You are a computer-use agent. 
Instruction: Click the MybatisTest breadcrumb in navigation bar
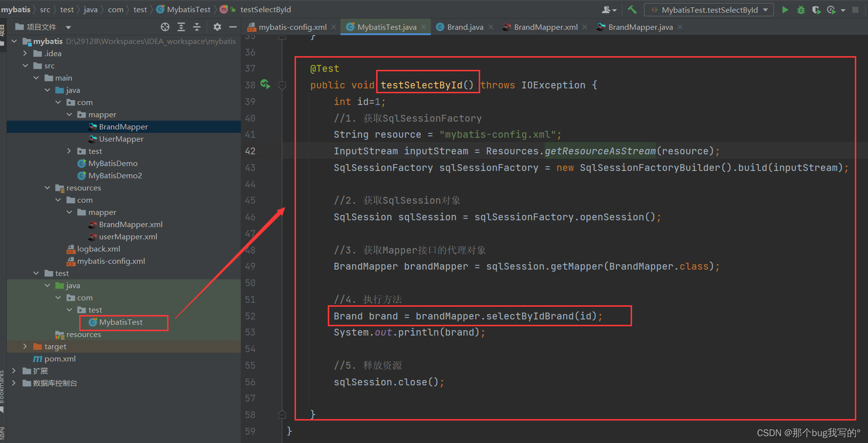tap(184, 9)
